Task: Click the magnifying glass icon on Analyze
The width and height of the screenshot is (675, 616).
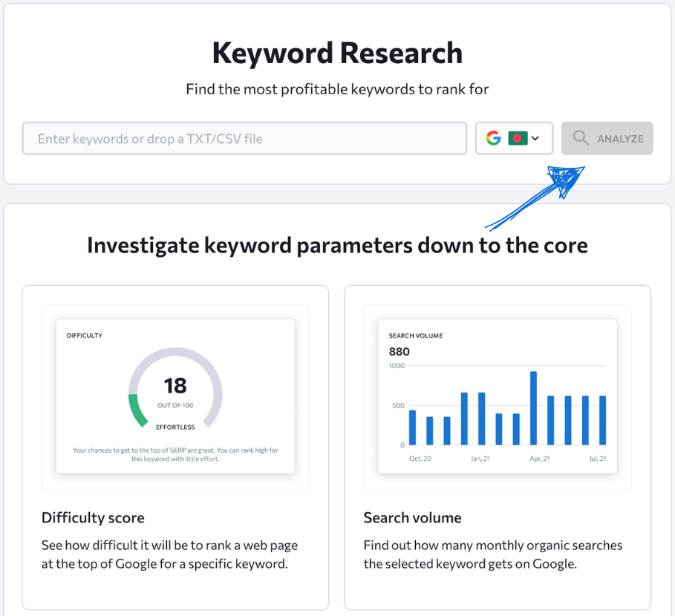Action: point(581,138)
